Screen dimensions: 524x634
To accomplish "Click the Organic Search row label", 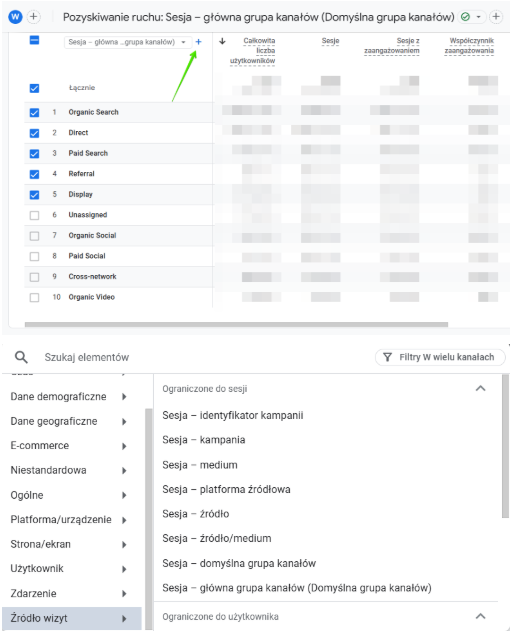I will click(x=93, y=112).
